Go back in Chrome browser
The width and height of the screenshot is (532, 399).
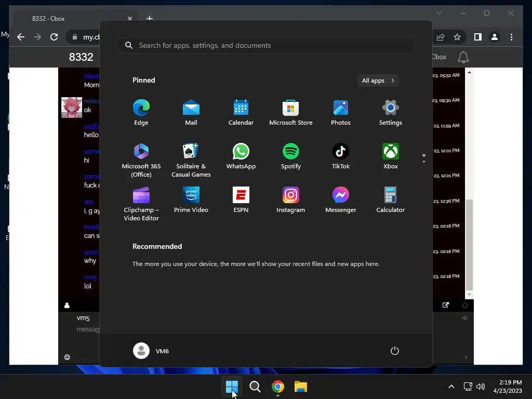(x=21, y=37)
